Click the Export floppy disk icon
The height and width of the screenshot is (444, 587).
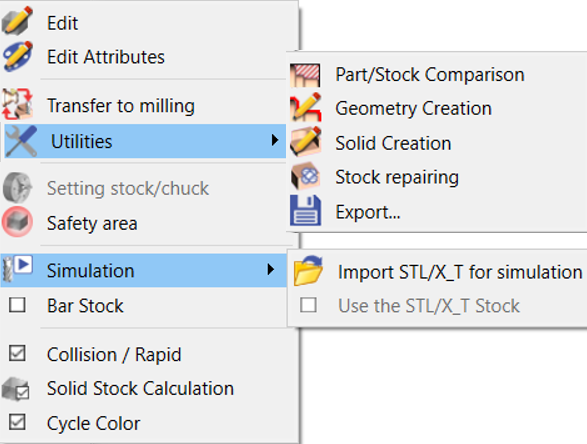click(x=305, y=210)
